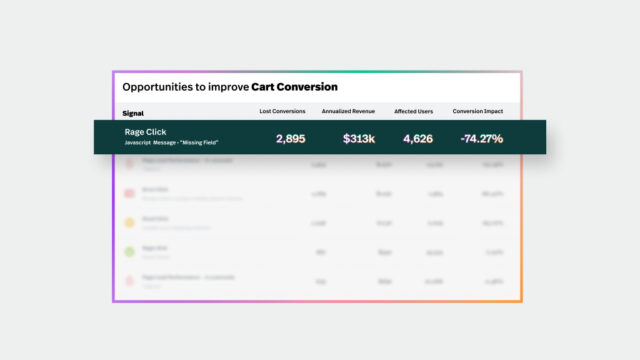The width and height of the screenshot is (640, 360).
Task: Click the Javascript Message "Missing Field" subtitle
Action: click(171, 142)
